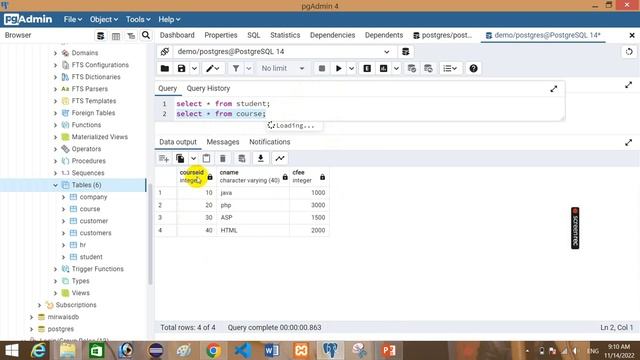Viewport: 640px width, 360px height.
Task: Open the Graph Visualiser icon
Action: [280, 158]
